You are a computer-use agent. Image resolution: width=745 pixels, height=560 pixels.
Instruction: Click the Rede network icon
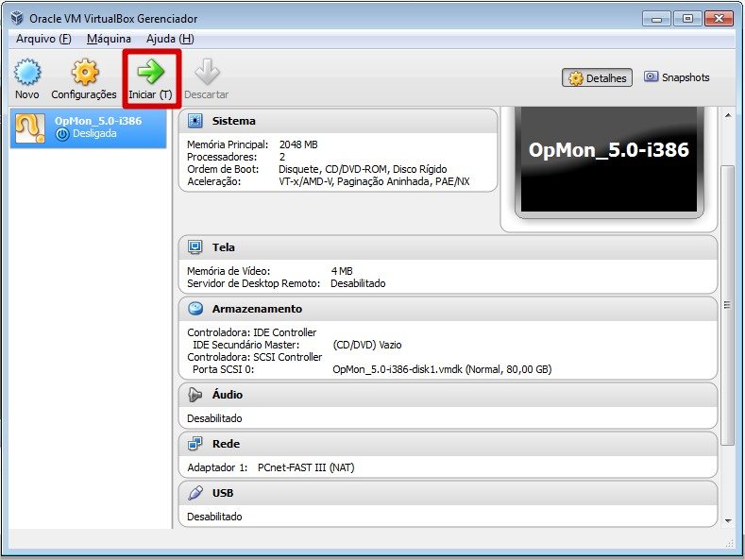pyautogui.click(x=195, y=444)
